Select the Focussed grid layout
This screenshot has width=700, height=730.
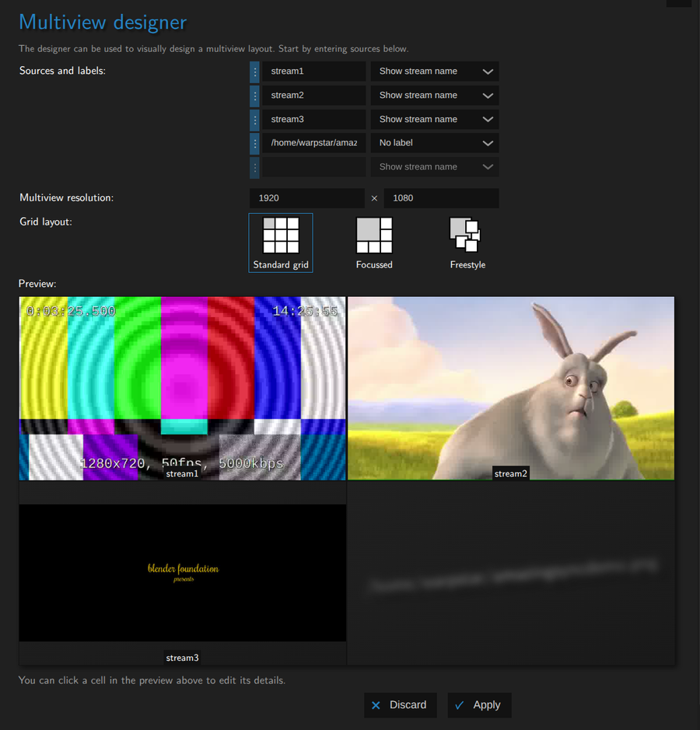click(x=374, y=243)
